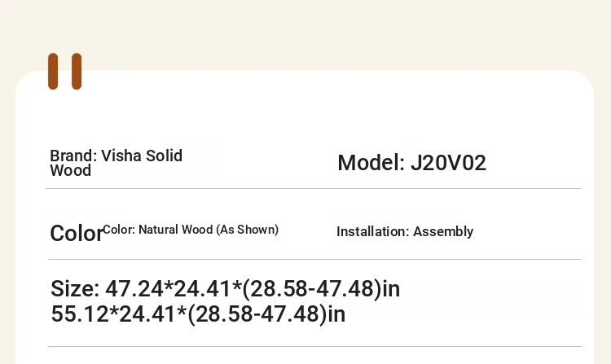This screenshot has width=611, height=364.
Task: Click the divider line below Size rows
Action: [314, 346]
